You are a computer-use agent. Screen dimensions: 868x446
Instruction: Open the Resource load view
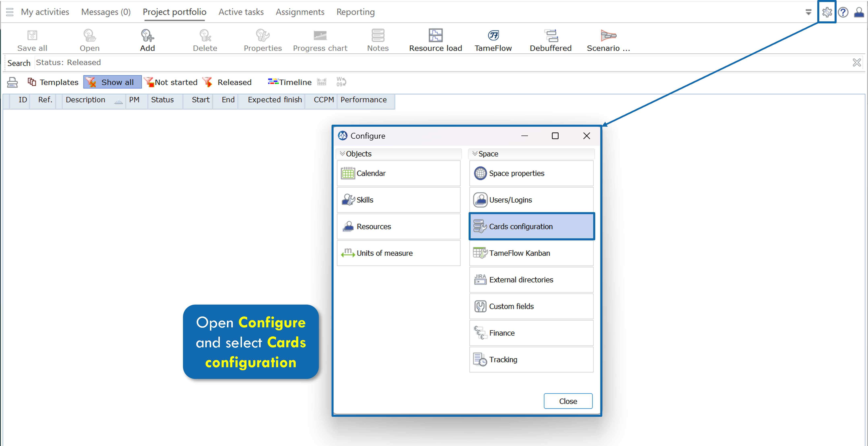pyautogui.click(x=435, y=40)
